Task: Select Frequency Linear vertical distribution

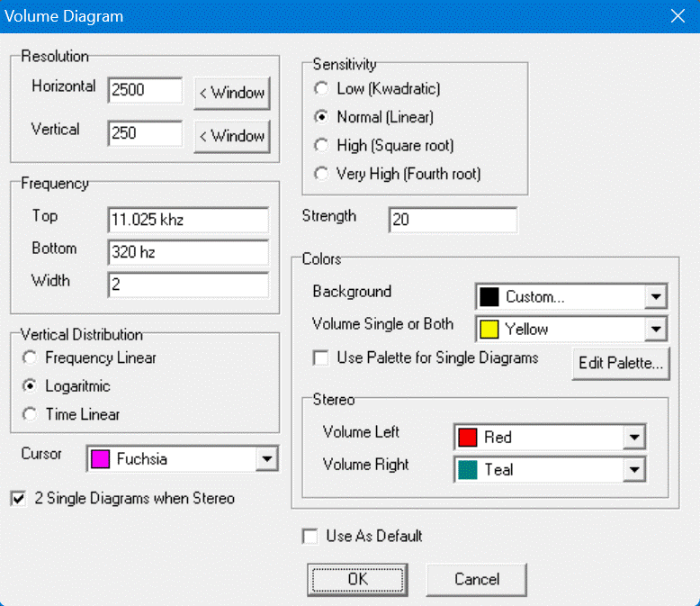Action: 30,357
